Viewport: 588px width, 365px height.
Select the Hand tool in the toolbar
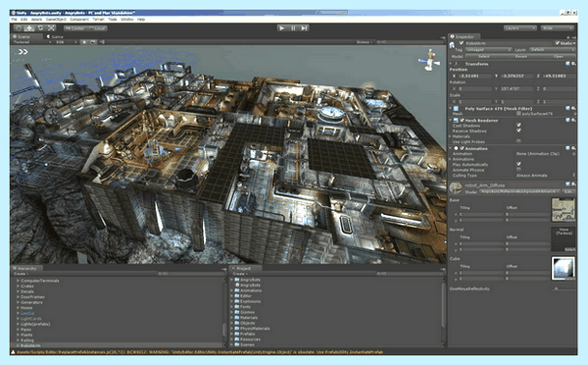pyautogui.click(x=18, y=28)
